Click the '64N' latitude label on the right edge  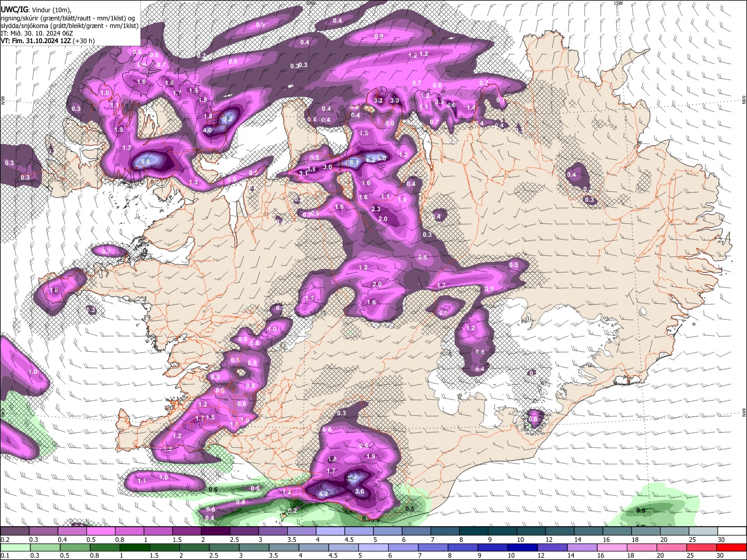tap(743, 412)
